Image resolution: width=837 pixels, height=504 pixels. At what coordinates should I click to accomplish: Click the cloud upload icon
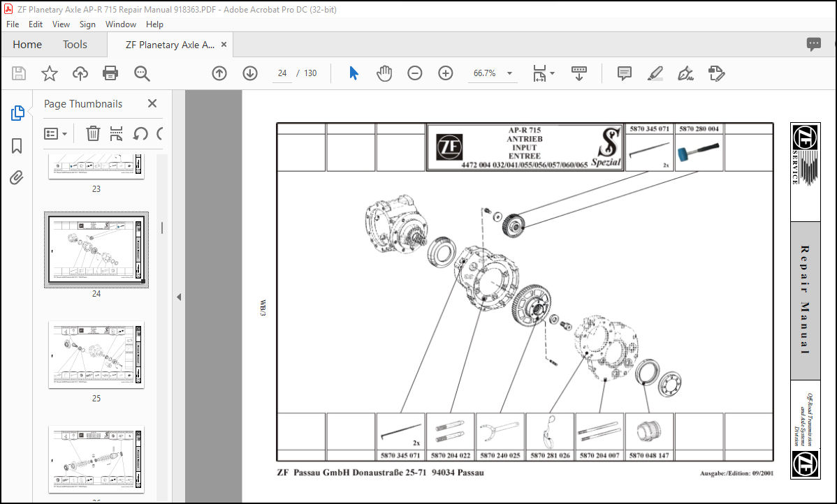(80, 73)
